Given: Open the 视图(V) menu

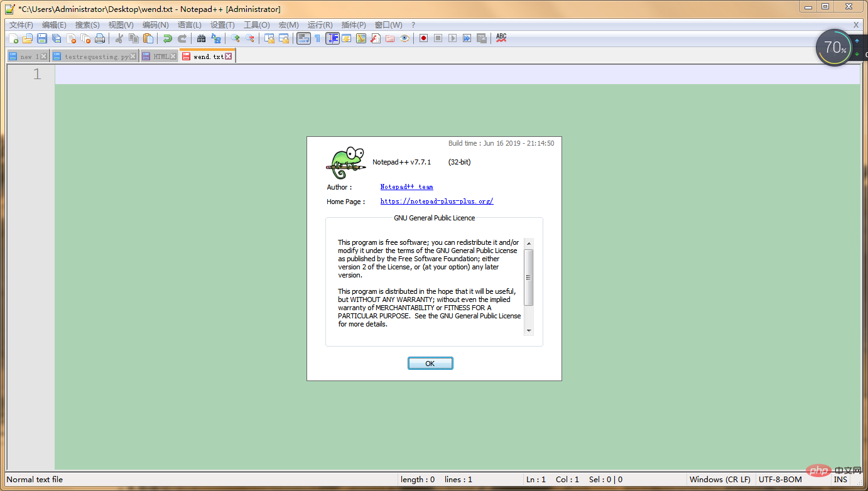Looking at the screenshot, I should click(121, 25).
